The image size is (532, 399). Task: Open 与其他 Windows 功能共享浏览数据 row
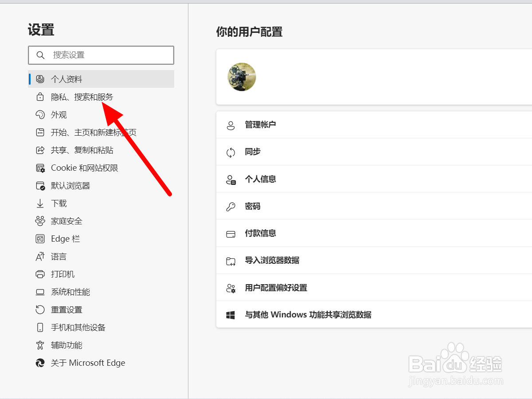(374, 315)
